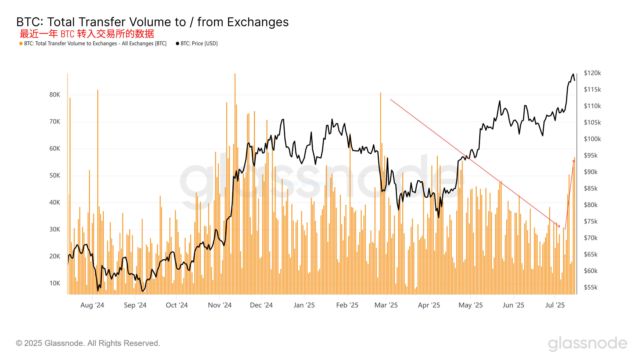Select the Aug '24 x-axis label
Viewport: 644px width, 362px height.
(92, 305)
